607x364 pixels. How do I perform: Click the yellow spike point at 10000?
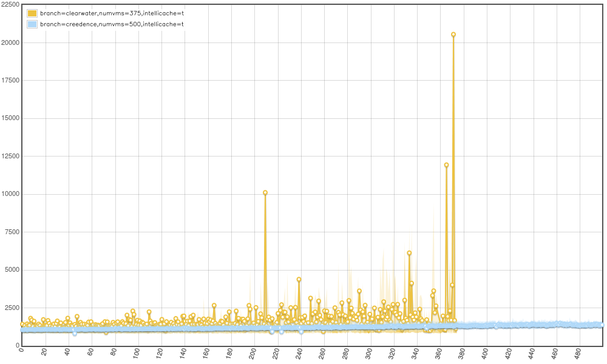tap(265, 193)
